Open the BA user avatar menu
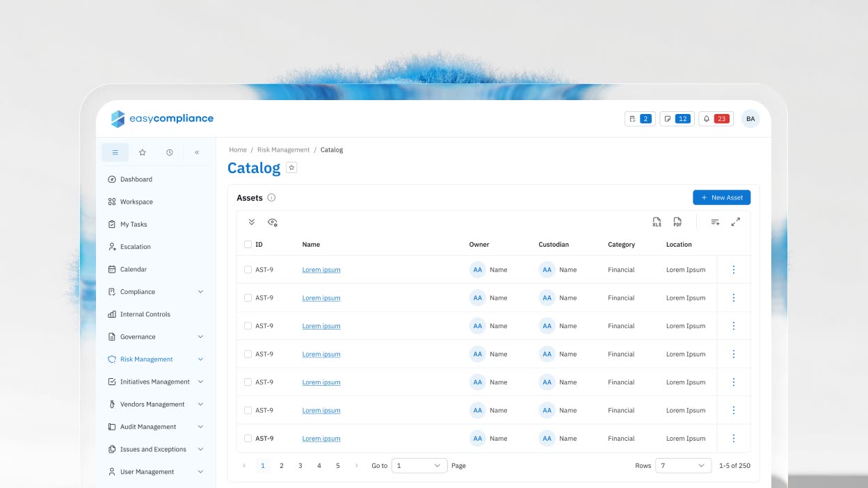The width and height of the screenshot is (868, 488). point(750,119)
